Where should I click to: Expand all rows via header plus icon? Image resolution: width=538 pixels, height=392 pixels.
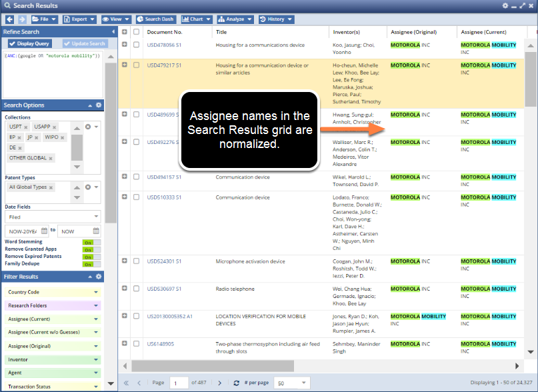coord(125,31)
